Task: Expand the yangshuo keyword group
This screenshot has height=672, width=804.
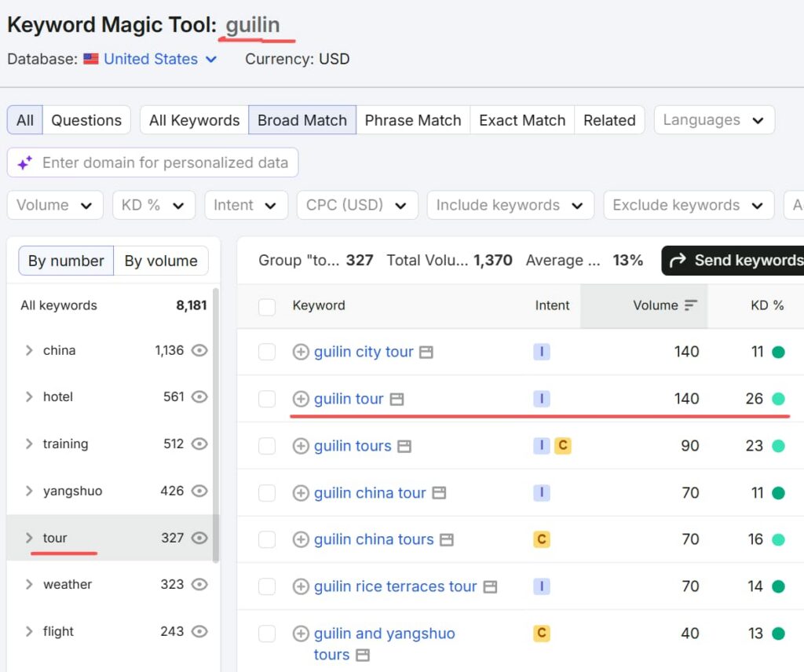Action: coord(29,491)
